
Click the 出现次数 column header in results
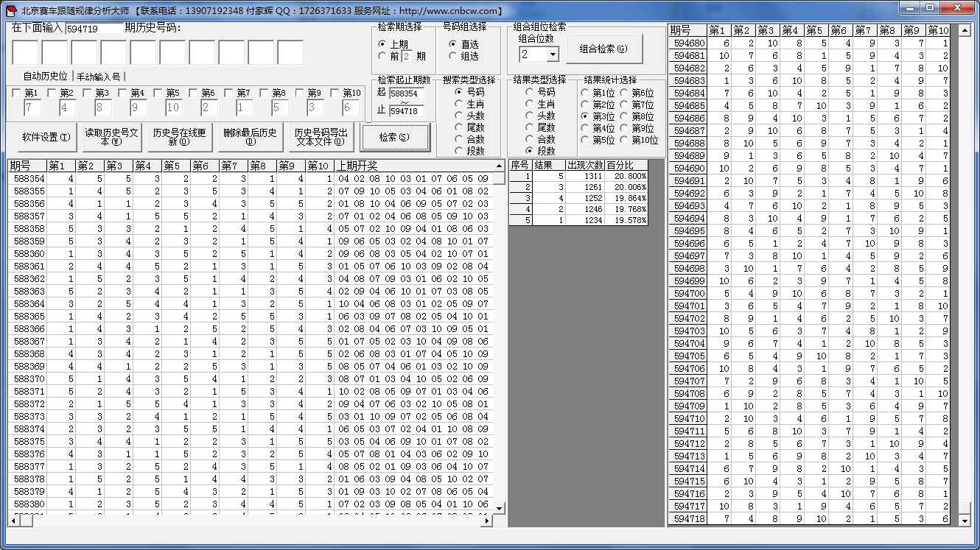coord(584,165)
